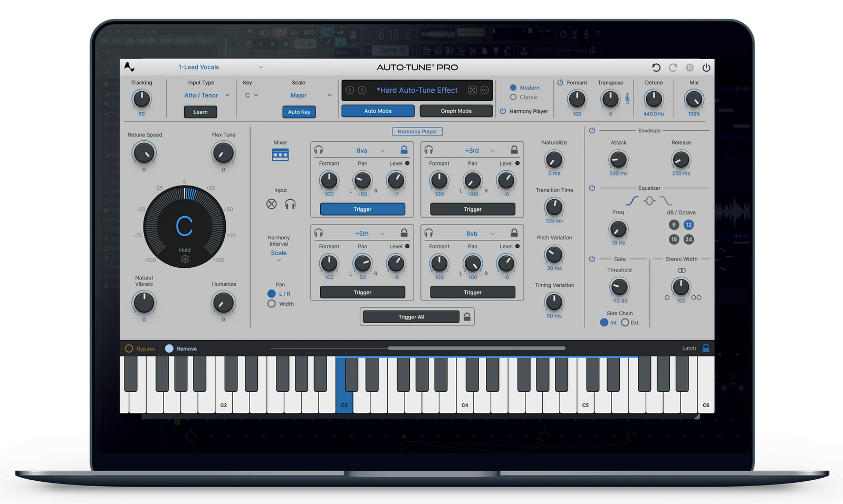The width and height of the screenshot is (843, 504).
Task: Expand the Input Type Alto / Tenor dropdown
Action: (207, 95)
